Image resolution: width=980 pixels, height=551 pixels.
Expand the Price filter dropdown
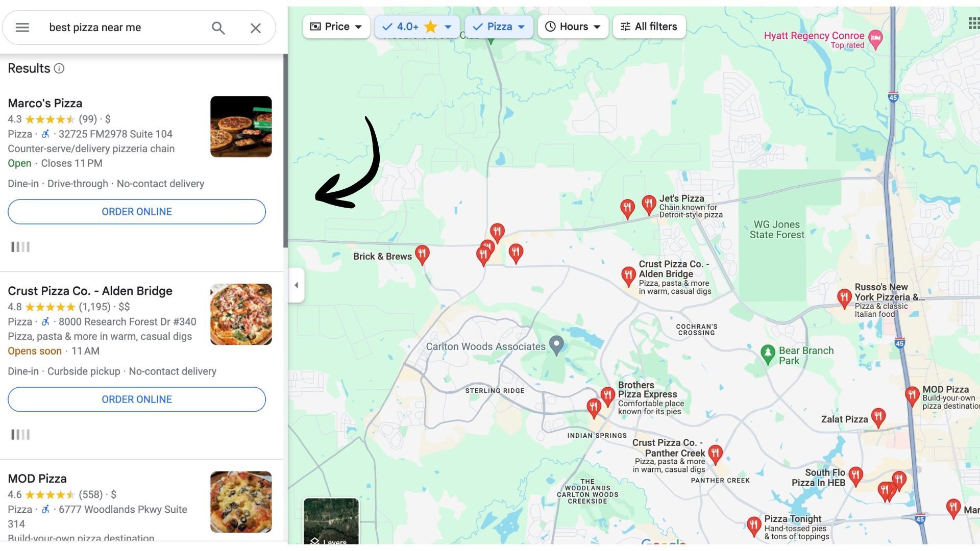point(336,27)
